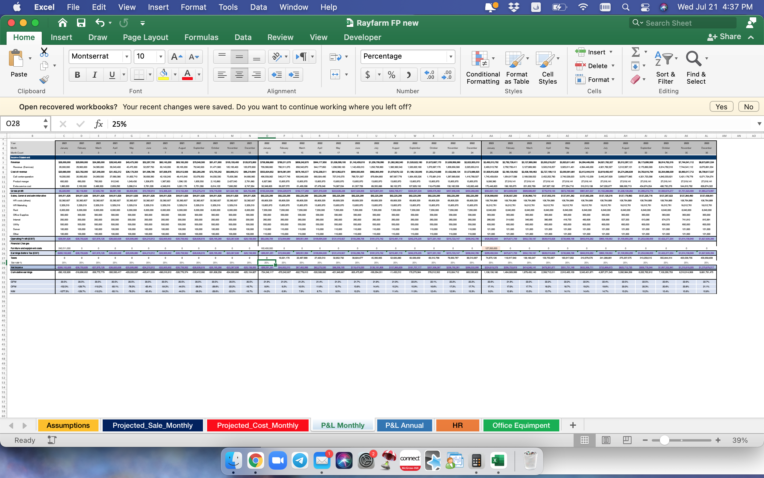Click the decrease indent icon
The height and width of the screenshot is (478, 764).
tap(276, 75)
